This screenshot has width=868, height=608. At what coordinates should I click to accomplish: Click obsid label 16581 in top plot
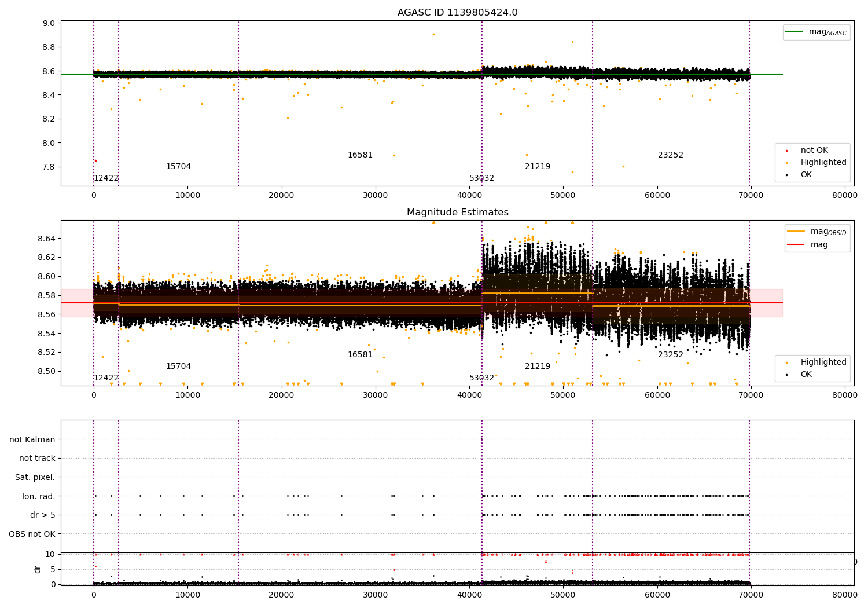(360, 155)
